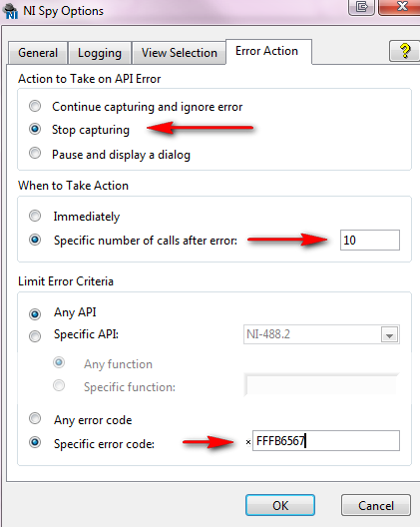Dismiss the dialog with Cancel
The width and height of the screenshot is (420, 527).
376,505
